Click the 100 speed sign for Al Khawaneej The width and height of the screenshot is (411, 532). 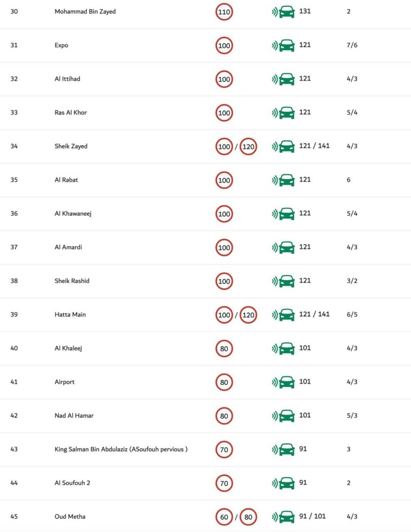click(x=224, y=214)
